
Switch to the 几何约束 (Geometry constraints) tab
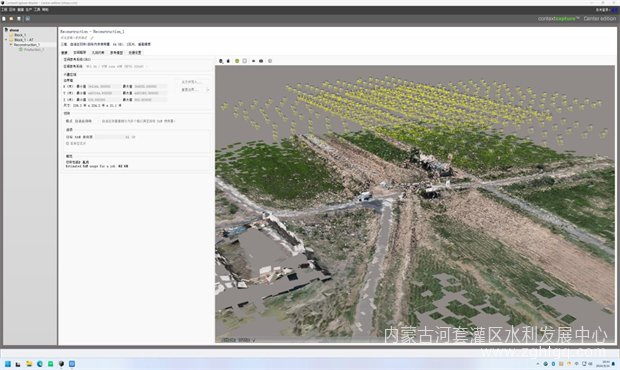tap(98, 53)
